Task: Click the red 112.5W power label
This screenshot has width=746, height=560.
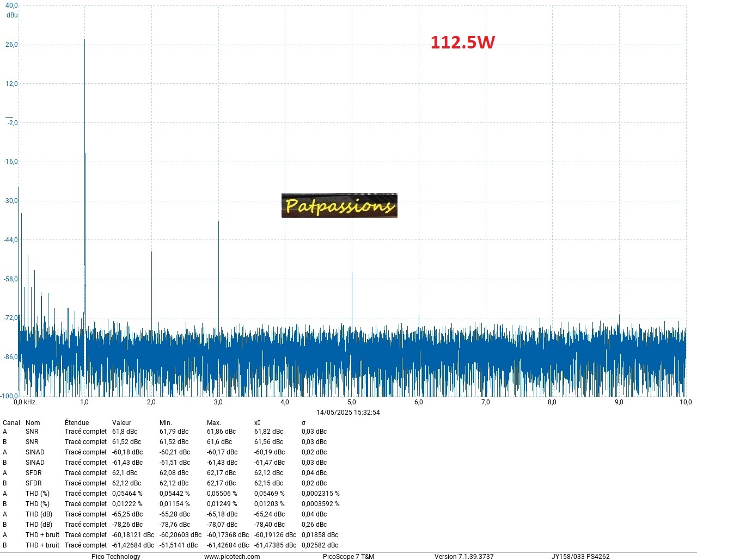Action: tap(462, 42)
